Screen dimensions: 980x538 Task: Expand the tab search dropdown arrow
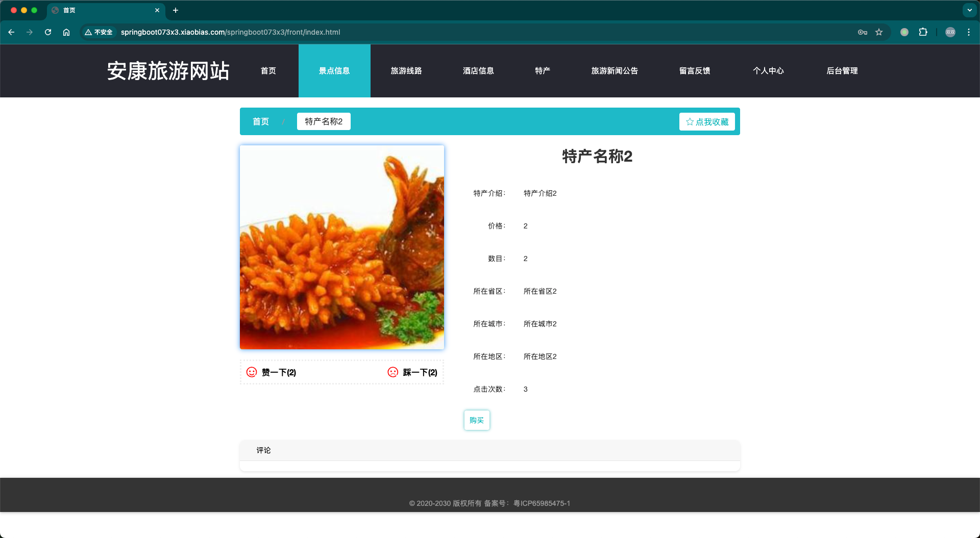click(969, 10)
